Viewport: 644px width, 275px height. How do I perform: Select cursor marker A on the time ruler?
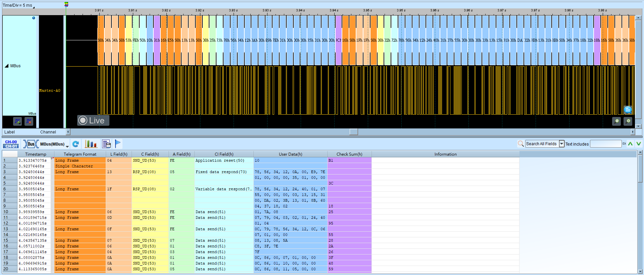coord(66,4)
